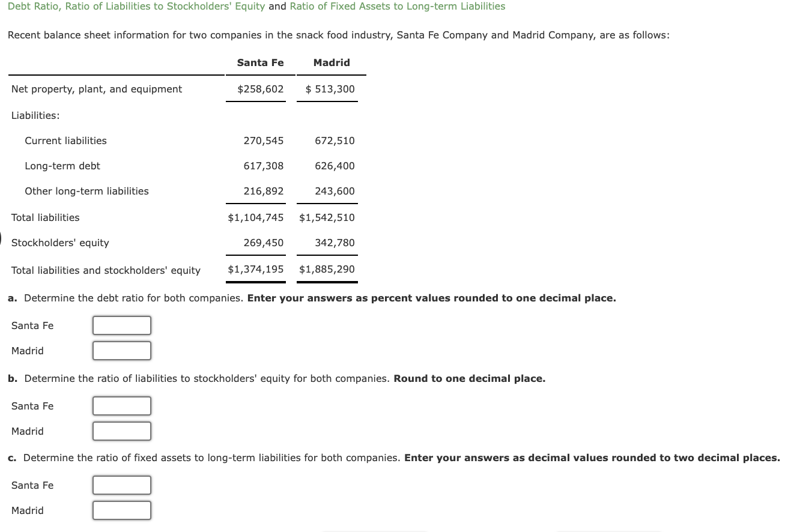Select Madrid fixed assets ratio input
This screenshot has width=800, height=532.
(x=122, y=510)
